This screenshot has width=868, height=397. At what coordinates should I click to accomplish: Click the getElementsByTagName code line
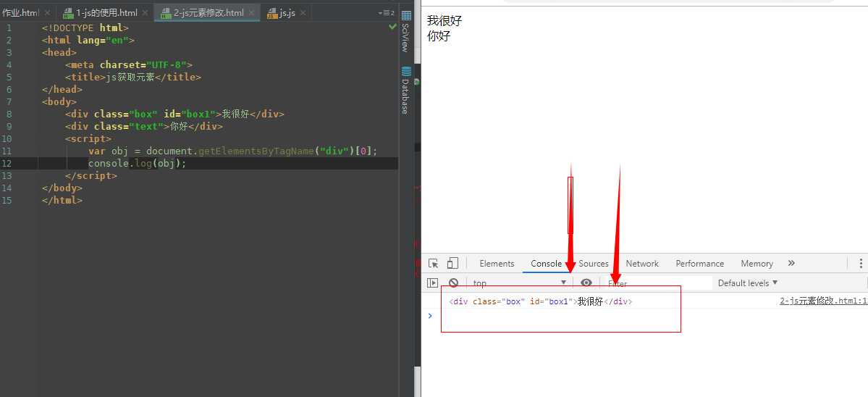tap(232, 151)
